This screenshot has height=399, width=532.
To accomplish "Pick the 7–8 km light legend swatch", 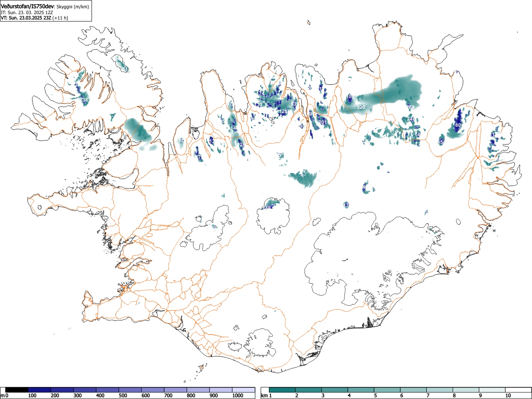I will click(440, 390).
